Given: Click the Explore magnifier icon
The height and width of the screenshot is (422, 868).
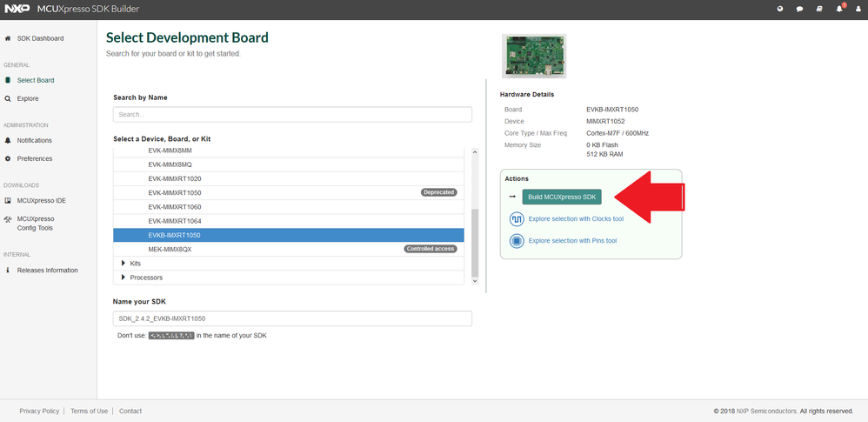Looking at the screenshot, I should coord(8,98).
